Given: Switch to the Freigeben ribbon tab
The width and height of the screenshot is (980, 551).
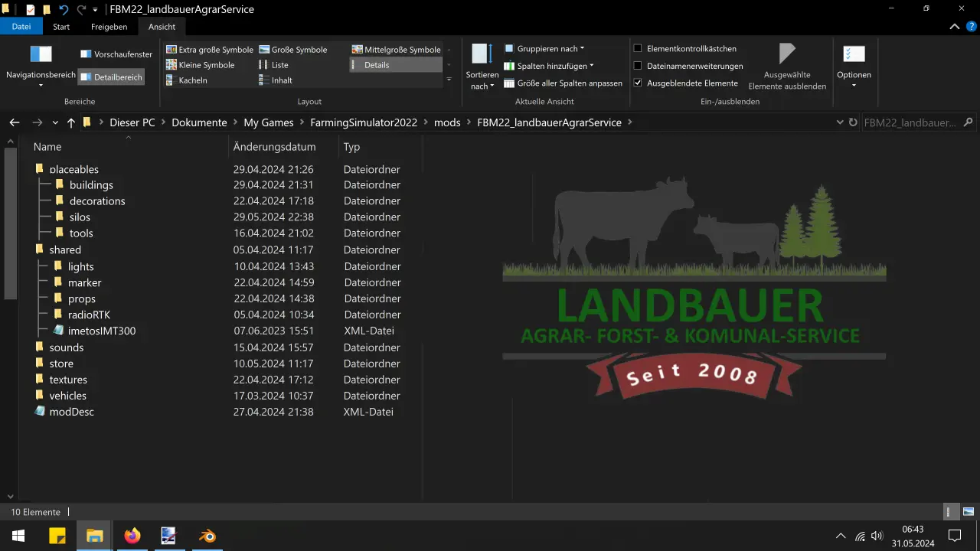Looking at the screenshot, I should pyautogui.click(x=109, y=27).
